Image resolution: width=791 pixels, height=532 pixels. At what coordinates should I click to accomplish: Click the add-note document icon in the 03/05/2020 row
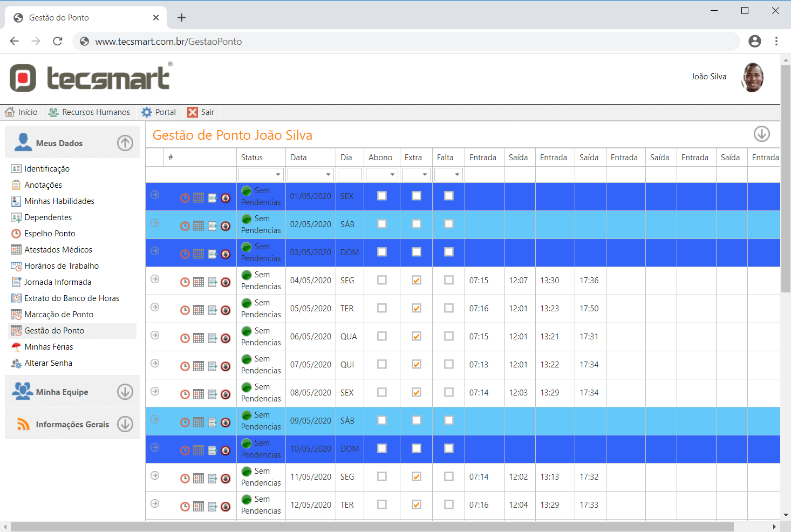click(x=213, y=254)
